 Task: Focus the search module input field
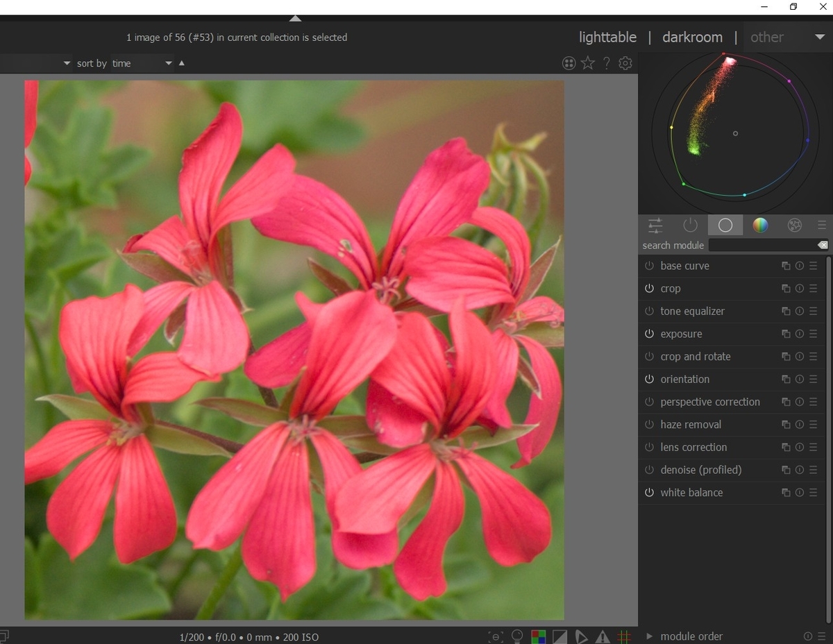[x=762, y=245]
